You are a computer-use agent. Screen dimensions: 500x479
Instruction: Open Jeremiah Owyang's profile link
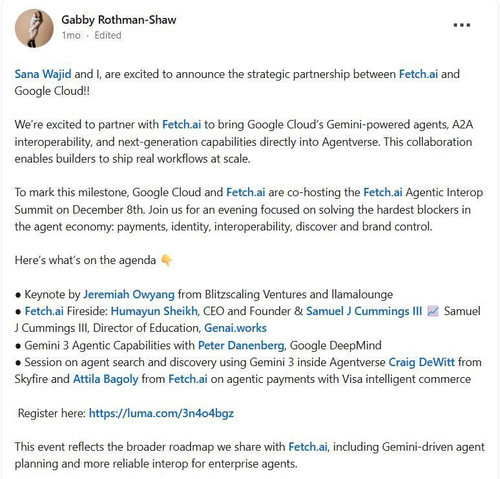[x=129, y=294]
